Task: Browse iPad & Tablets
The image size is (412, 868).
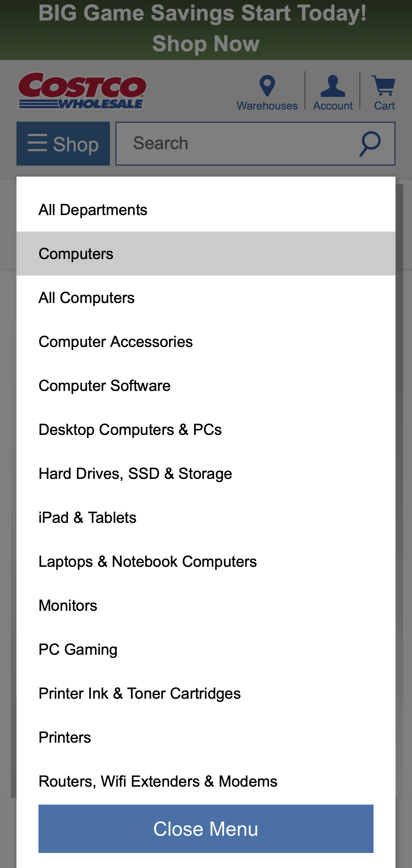Action: (x=87, y=517)
